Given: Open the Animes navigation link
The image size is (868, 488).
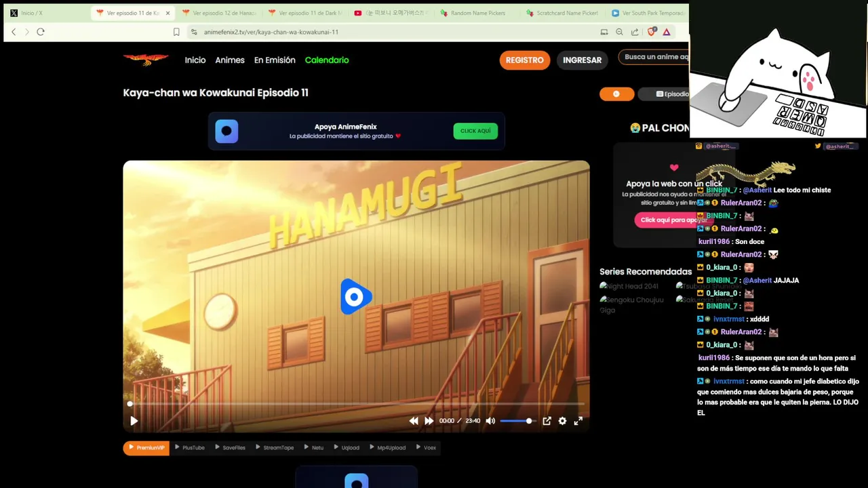Looking at the screenshot, I should [x=230, y=60].
